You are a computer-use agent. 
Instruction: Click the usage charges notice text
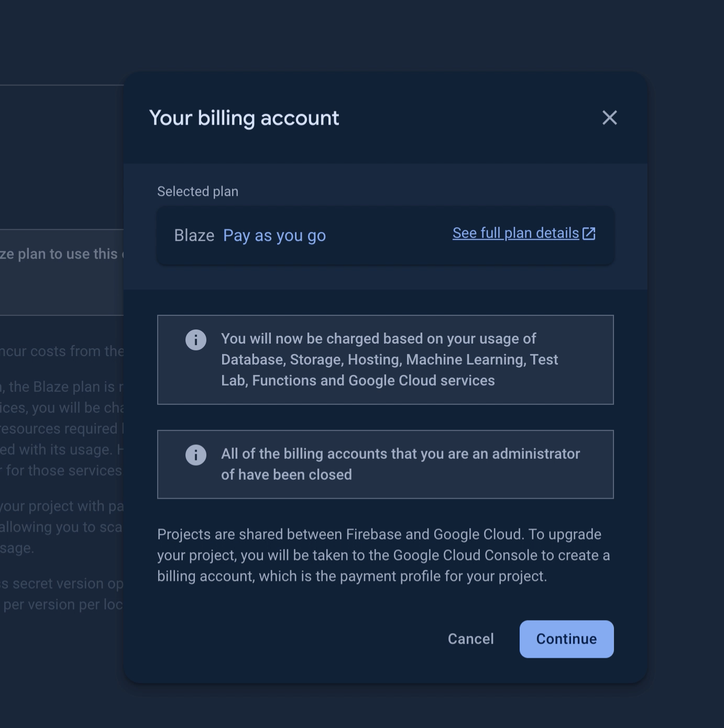tap(389, 360)
